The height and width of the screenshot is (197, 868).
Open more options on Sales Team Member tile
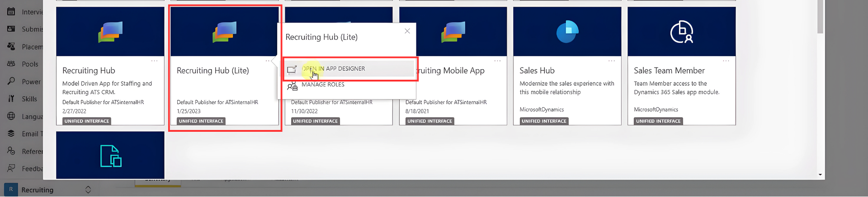coord(726,61)
